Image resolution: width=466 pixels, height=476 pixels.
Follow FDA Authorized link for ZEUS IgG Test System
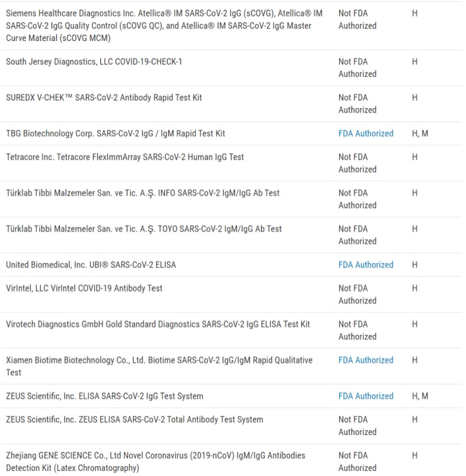tap(365, 396)
